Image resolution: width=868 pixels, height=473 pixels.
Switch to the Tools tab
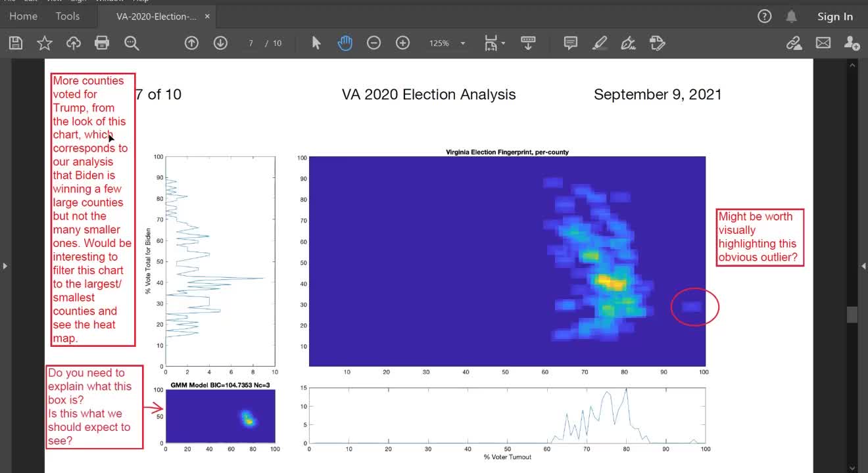(x=67, y=16)
